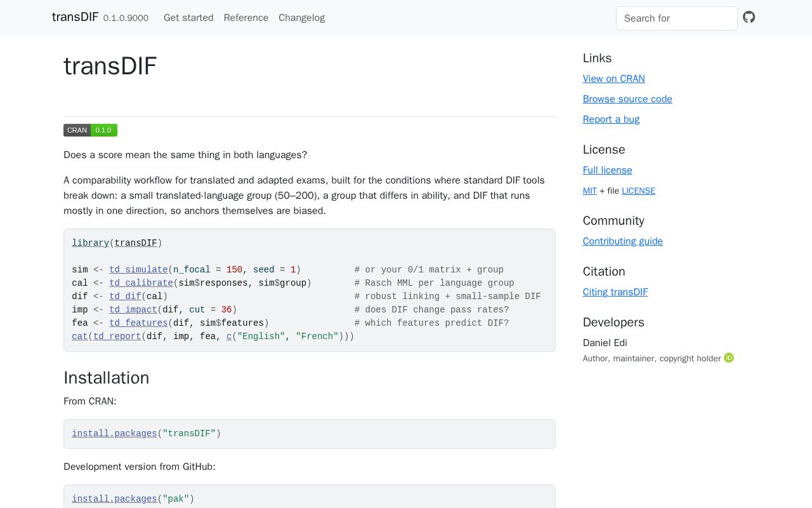The height and width of the screenshot is (508, 812).
Task: View the Contributing guide
Action: [x=623, y=241]
